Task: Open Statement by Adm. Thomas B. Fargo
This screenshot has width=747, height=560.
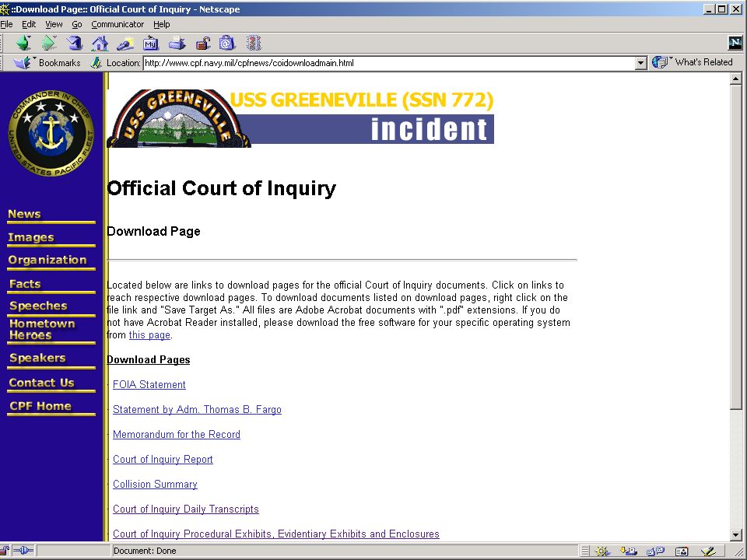Action: [x=197, y=410]
